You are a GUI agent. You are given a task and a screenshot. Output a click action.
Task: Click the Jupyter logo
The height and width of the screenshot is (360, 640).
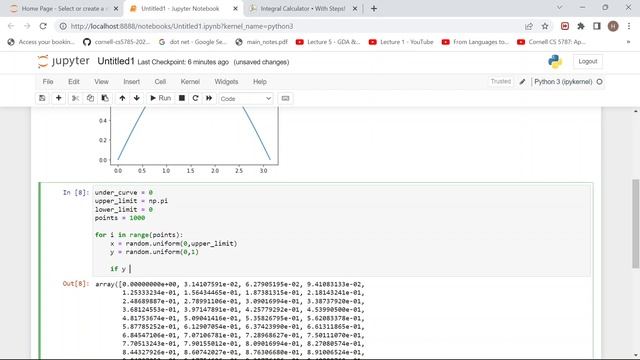coord(64,61)
